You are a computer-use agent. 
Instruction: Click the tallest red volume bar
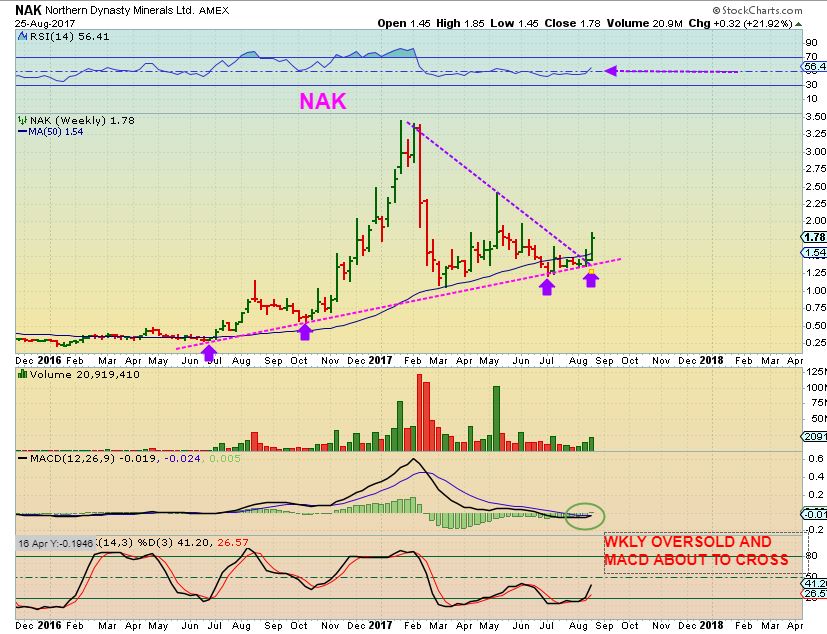[420, 412]
